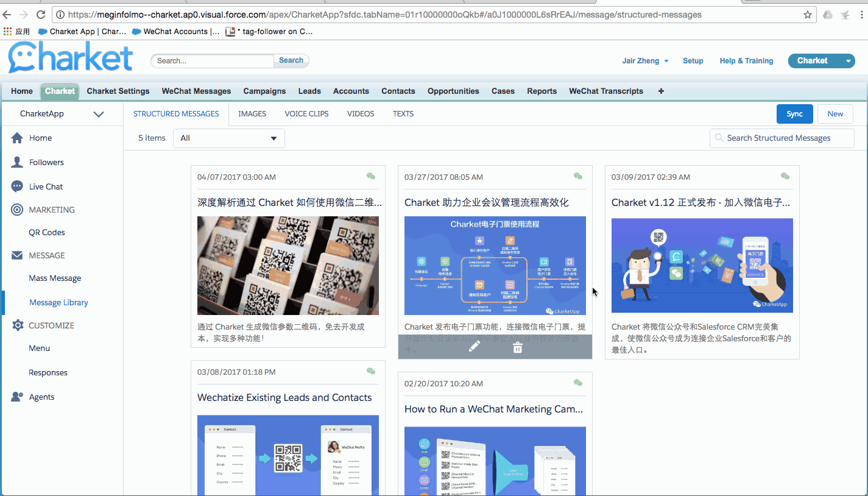This screenshot has height=496, width=868.
Task: Open the WeChat Messages tab
Action: (196, 91)
